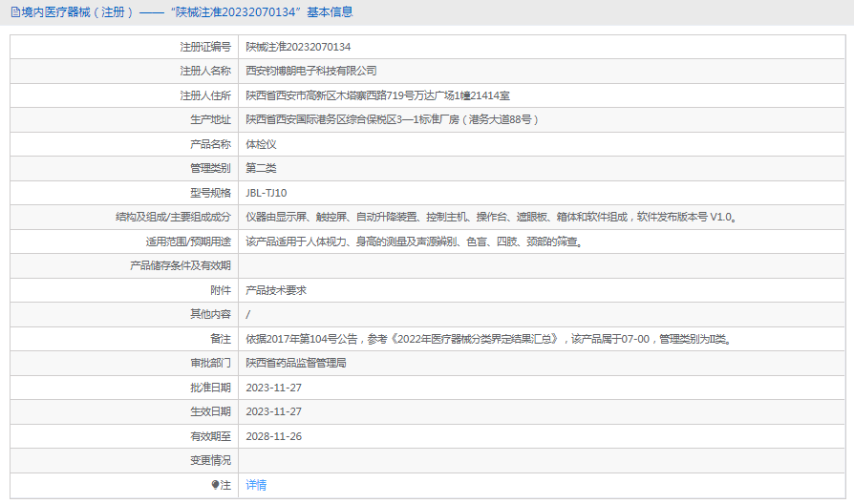Image resolution: width=854 pixels, height=504 pixels.
Task: Click the bulb icon beside 注
Action: tap(215, 485)
